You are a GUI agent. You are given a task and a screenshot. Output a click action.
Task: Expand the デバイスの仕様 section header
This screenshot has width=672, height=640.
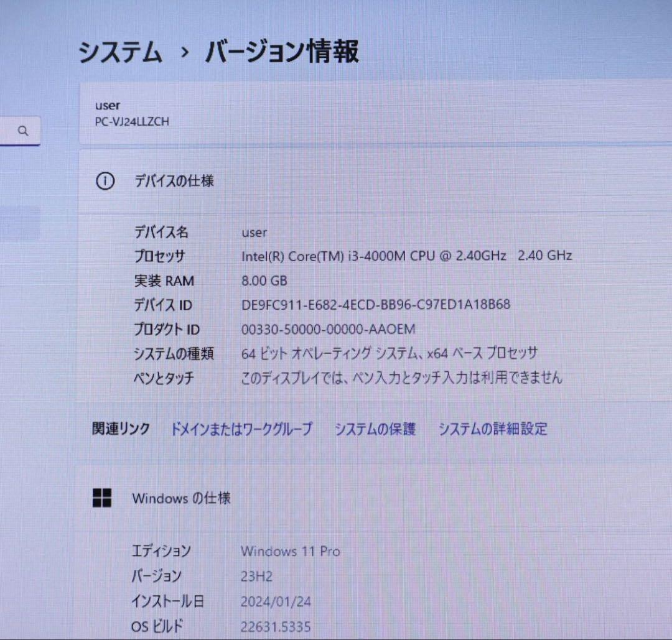(375, 181)
